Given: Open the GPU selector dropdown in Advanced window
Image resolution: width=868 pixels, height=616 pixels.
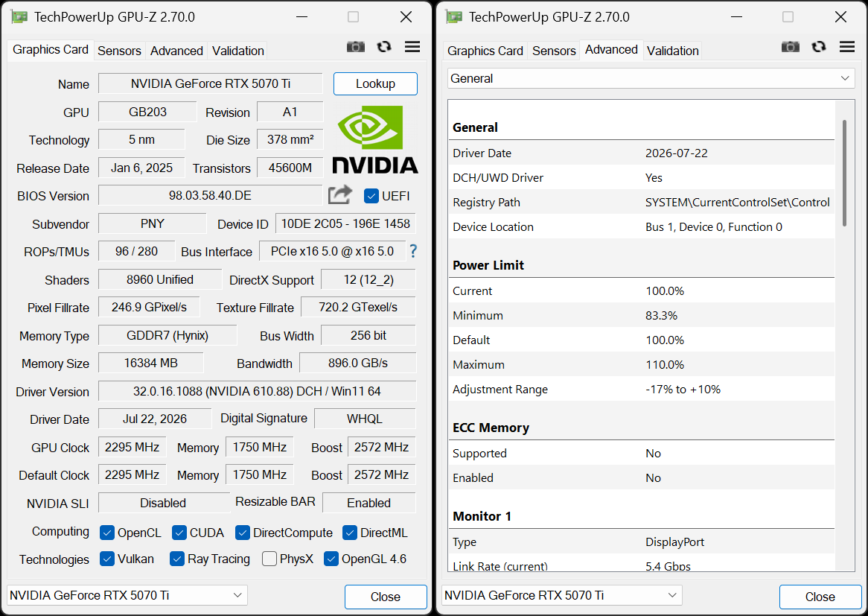Looking at the screenshot, I should 561,595.
